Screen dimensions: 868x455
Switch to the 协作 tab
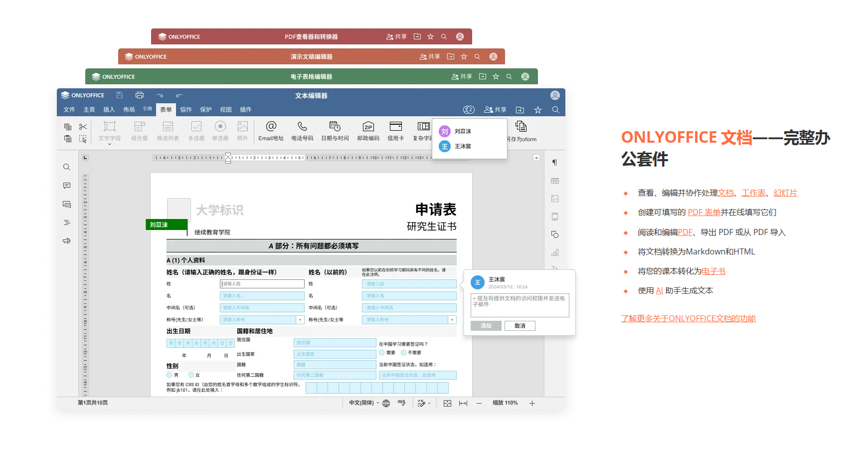point(186,110)
